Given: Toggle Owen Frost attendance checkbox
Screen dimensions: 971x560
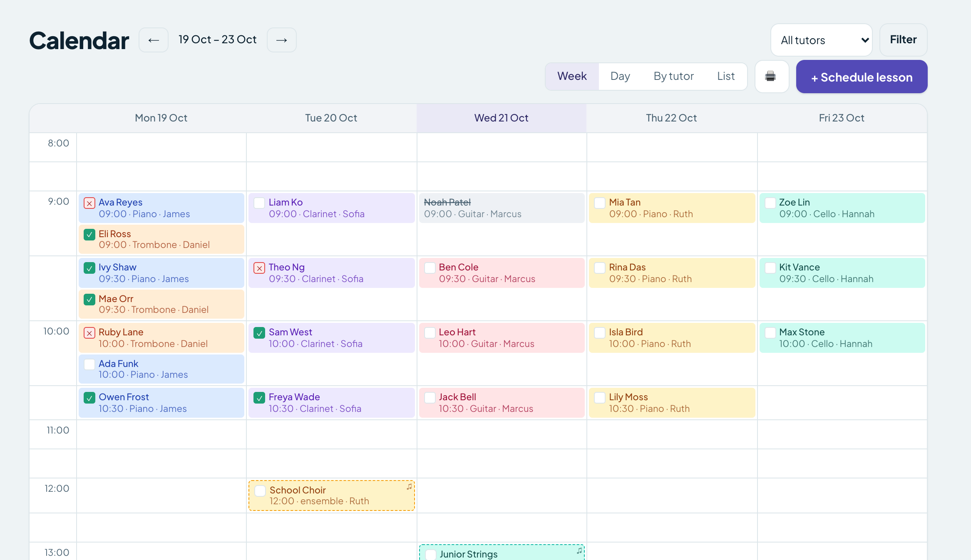Looking at the screenshot, I should [x=89, y=398].
